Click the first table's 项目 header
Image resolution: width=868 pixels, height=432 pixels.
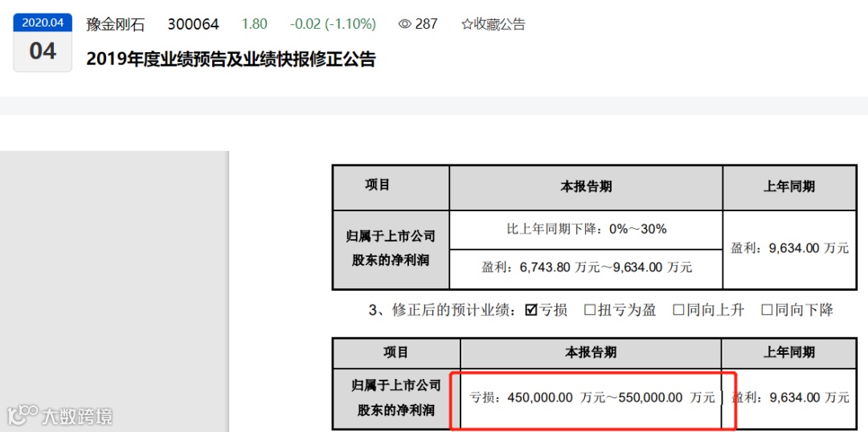click(x=391, y=187)
